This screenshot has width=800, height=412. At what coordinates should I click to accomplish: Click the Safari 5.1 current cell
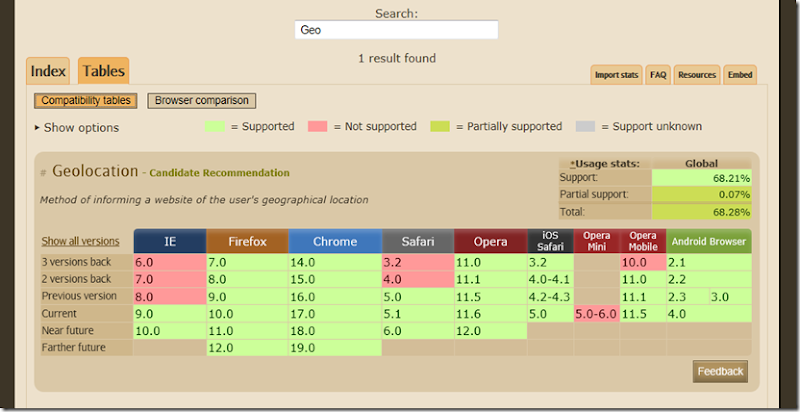point(418,314)
